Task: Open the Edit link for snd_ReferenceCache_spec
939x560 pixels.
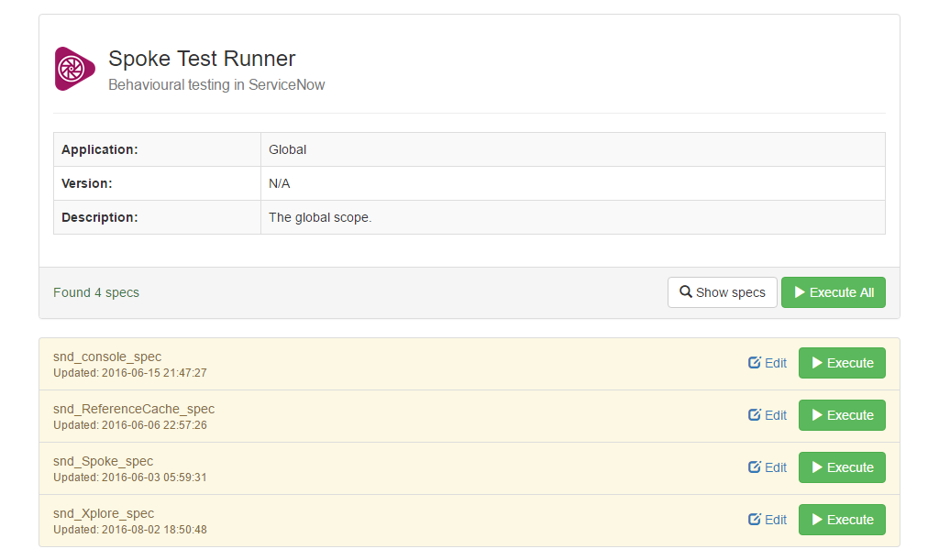Action: pos(776,415)
